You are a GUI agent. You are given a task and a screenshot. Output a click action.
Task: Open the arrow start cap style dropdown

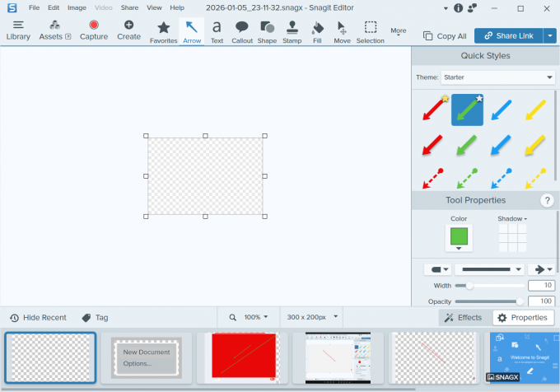click(438, 269)
